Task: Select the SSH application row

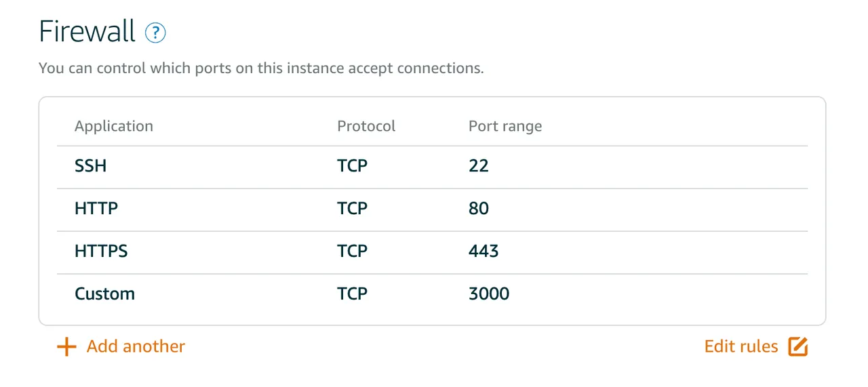Action: click(432, 167)
